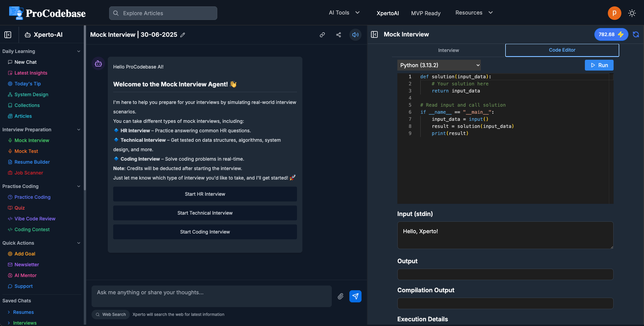644x326 pixels.
Task: Toggle the Web Search option
Action: pos(111,315)
